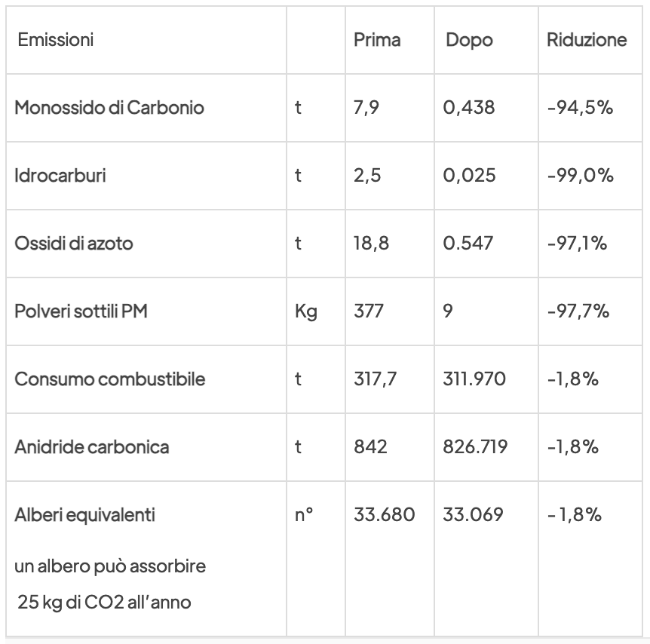Select the n° unit cell
Screen dimensions: 650x644
point(304,516)
